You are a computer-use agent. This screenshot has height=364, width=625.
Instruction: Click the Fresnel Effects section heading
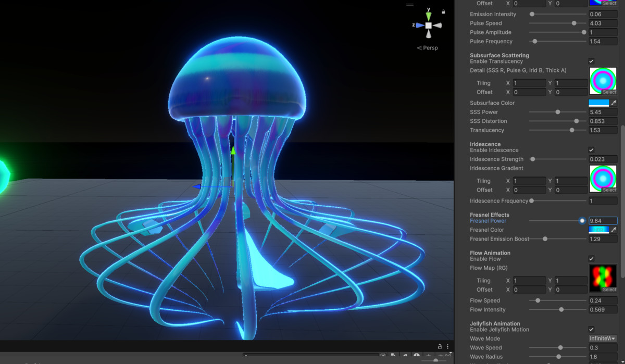coord(490,215)
